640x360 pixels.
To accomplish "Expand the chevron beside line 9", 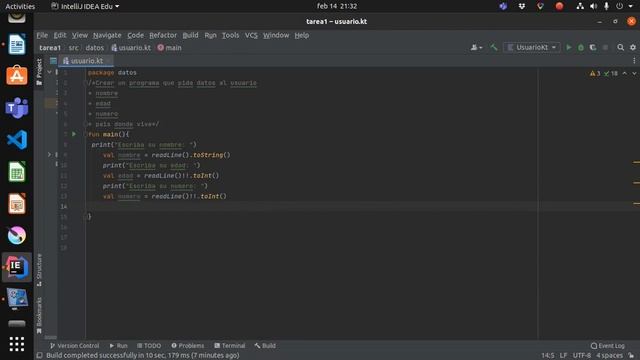I will click(x=49, y=155).
